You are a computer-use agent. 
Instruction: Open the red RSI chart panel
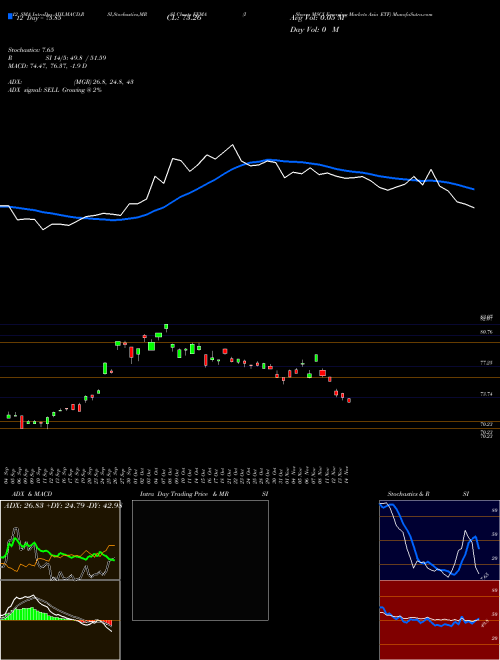pyautogui.click(x=439, y=620)
